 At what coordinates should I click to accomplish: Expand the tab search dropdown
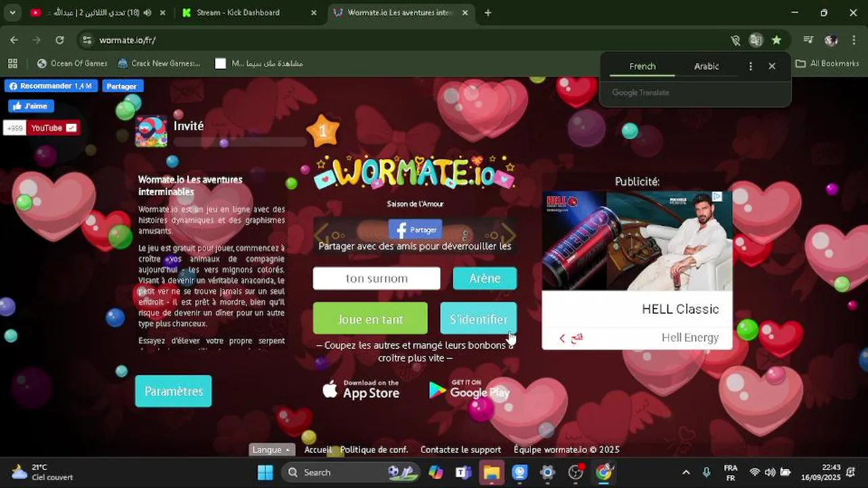(12, 12)
